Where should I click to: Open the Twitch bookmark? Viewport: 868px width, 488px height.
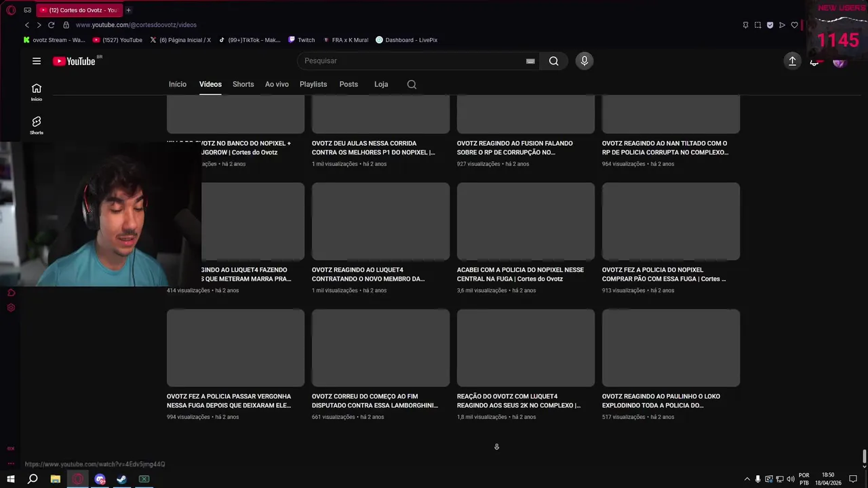(302, 40)
